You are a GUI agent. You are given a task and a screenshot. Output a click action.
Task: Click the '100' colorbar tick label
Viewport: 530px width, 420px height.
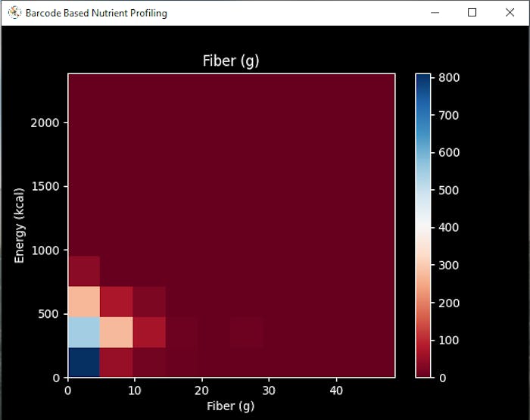449,341
